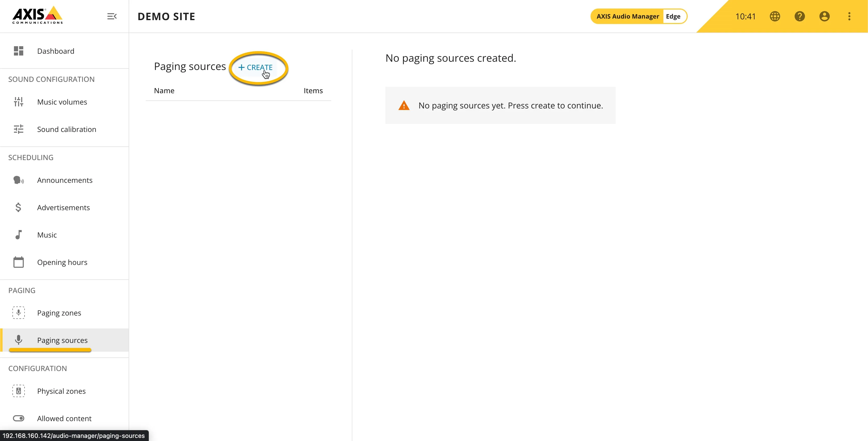
Task: Click the Paging sources microphone icon
Action: (19, 340)
